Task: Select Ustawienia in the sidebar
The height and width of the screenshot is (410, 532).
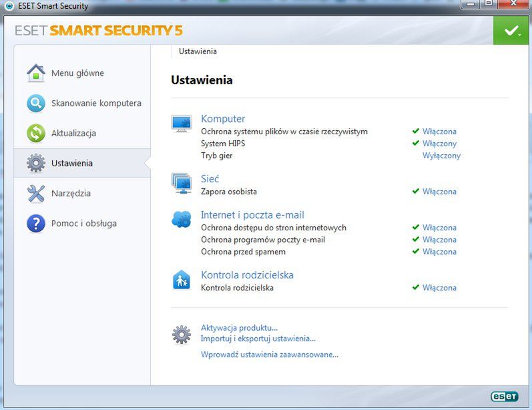Action: [82, 163]
